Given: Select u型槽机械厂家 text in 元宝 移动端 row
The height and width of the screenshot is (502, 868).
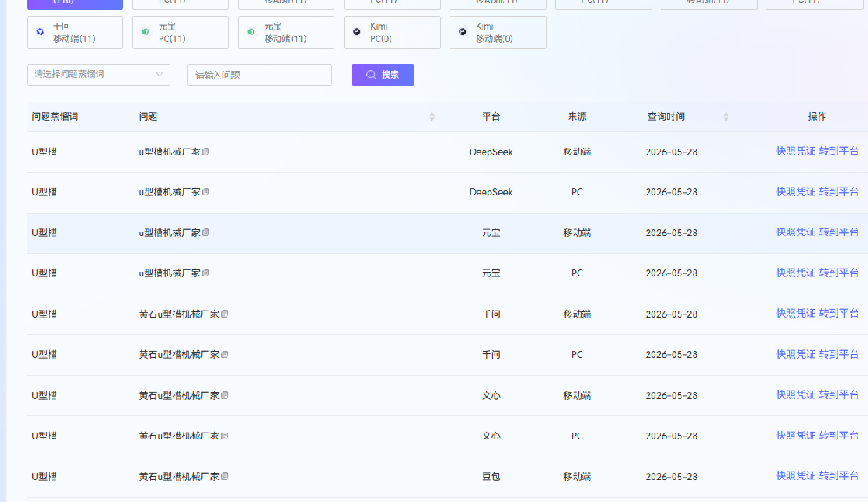Looking at the screenshot, I should (x=169, y=233).
